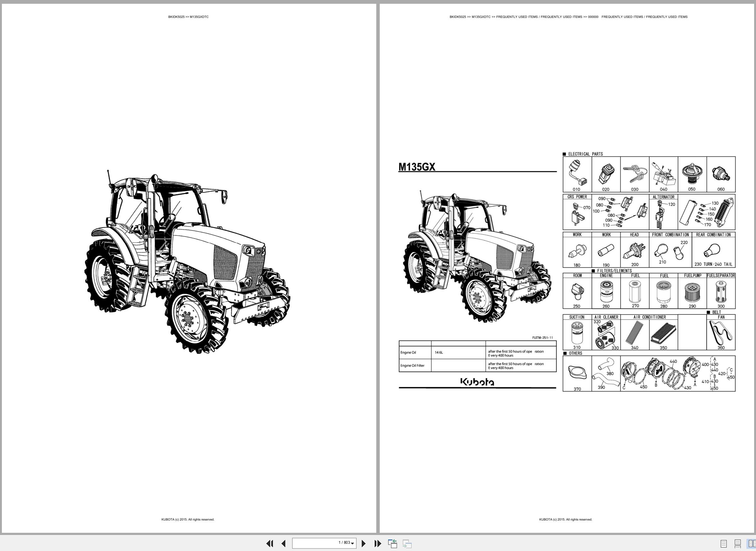Go to the next page
The image size is (756, 551).
point(364,543)
